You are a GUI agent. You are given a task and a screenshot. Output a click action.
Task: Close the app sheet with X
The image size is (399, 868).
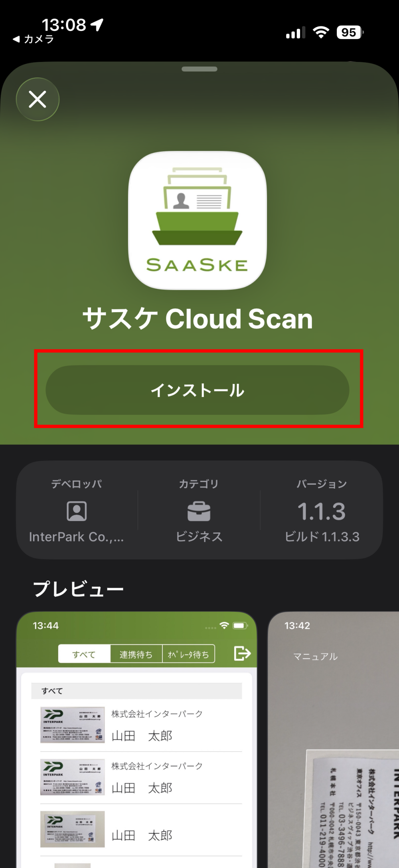[x=38, y=99]
